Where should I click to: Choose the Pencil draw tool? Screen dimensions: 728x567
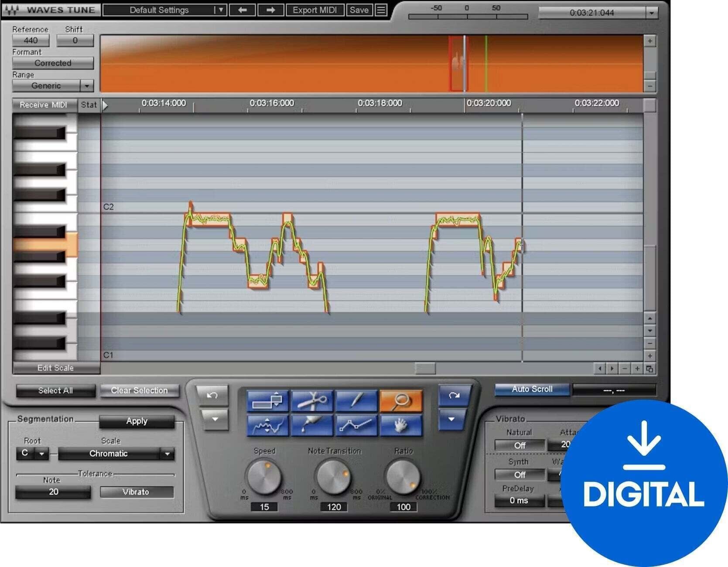tap(356, 401)
